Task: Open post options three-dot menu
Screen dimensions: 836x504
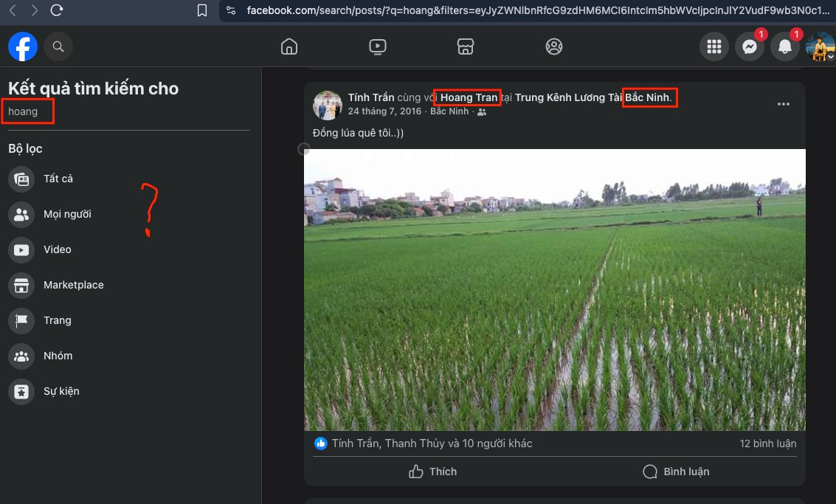Action: tap(783, 104)
